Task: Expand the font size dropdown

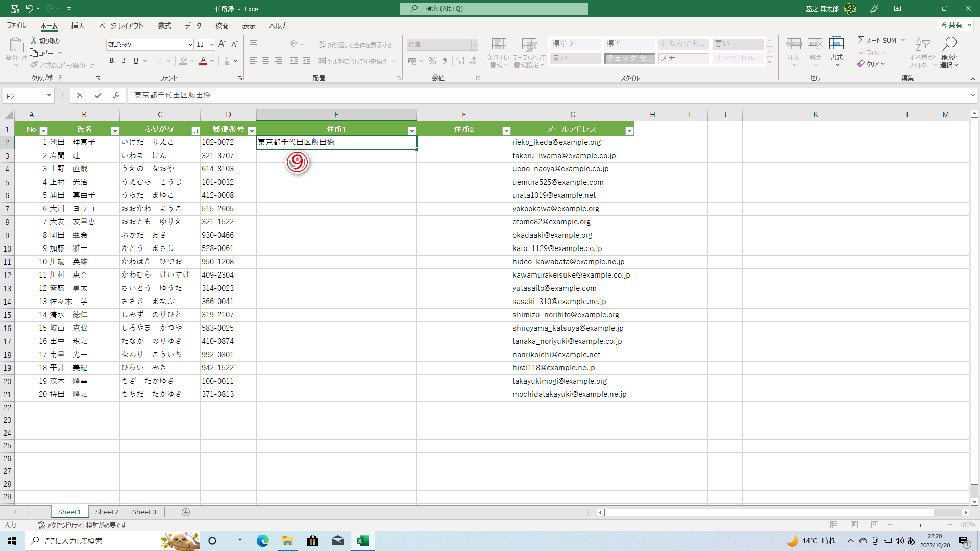Action: (212, 45)
